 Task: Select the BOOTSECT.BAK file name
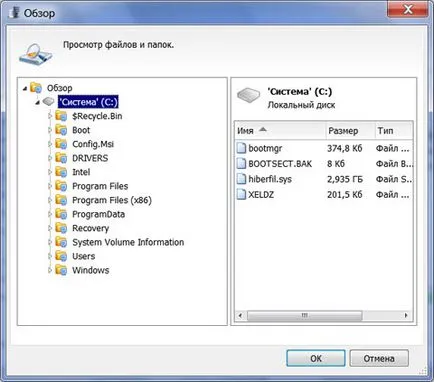click(280, 164)
